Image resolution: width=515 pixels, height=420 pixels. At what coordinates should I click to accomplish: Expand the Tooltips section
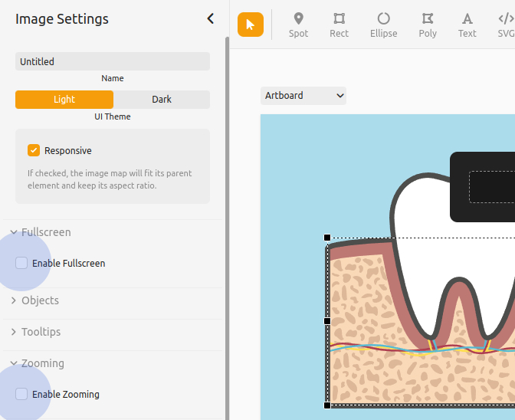point(35,332)
